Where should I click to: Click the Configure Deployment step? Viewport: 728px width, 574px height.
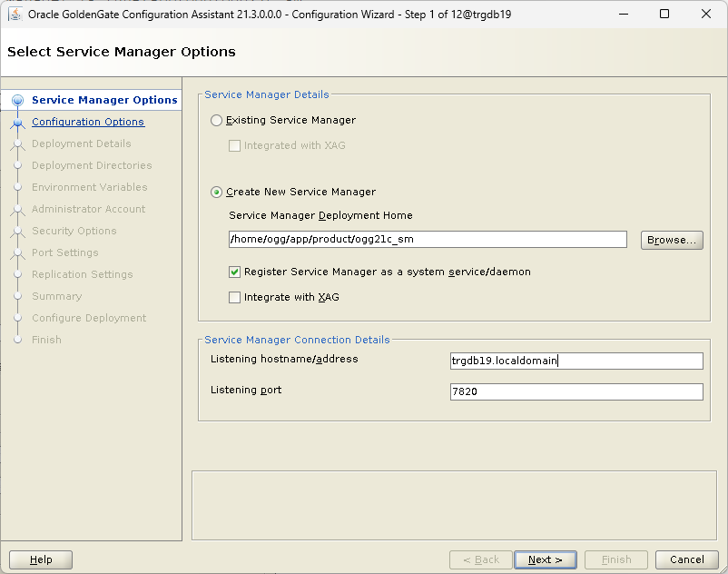(x=89, y=318)
